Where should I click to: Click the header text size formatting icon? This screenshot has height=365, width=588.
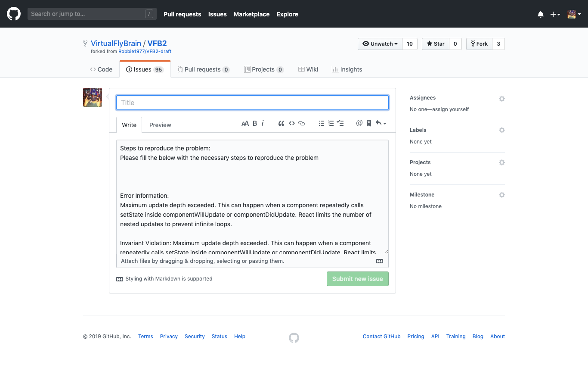click(x=245, y=123)
